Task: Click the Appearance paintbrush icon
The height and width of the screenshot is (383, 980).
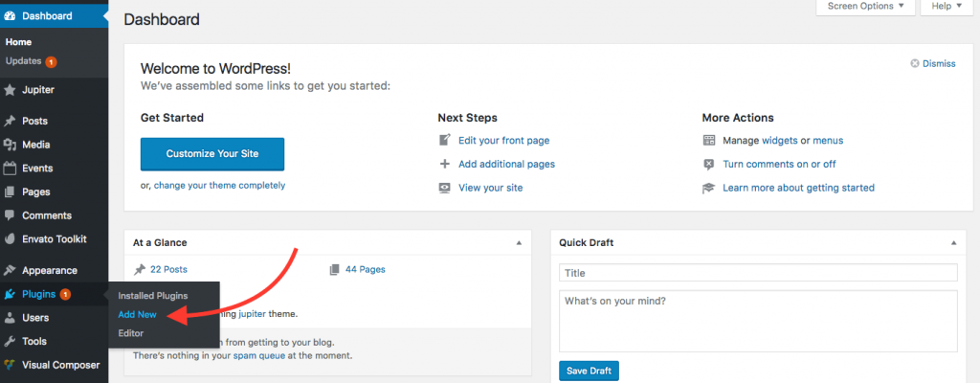Action: [x=10, y=270]
